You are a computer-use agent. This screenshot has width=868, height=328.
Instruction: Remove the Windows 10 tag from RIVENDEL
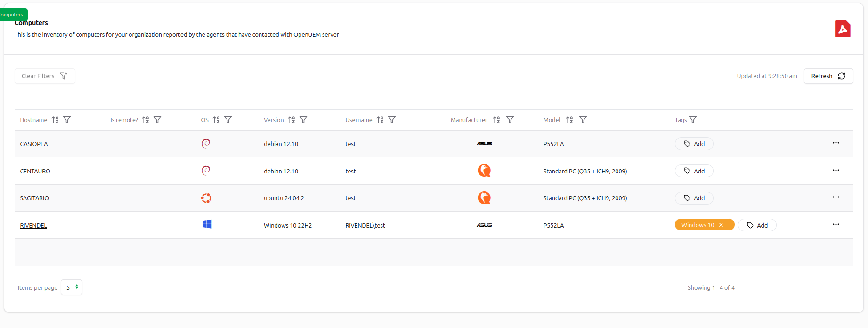[721, 225]
